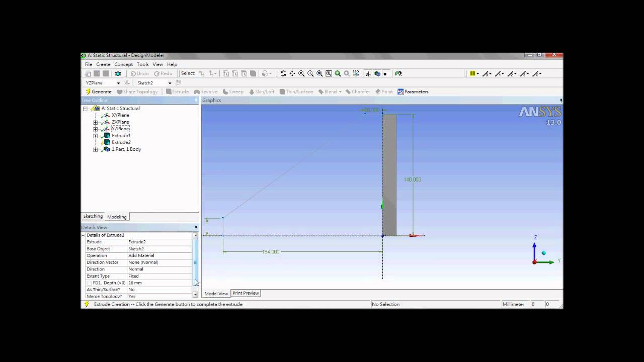Screen dimensions: 644x362
Task: Select the Pan view tool
Action: (292, 73)
